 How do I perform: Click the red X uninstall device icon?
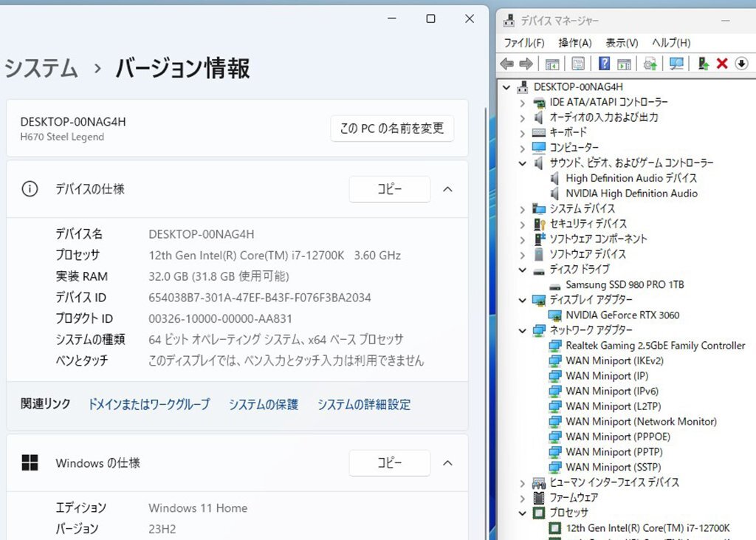coord(722,64)
